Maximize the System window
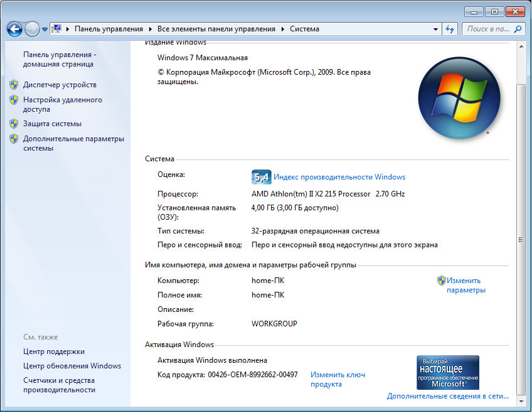The height and width of the screenshot is (413, 532). pos(494,12)
